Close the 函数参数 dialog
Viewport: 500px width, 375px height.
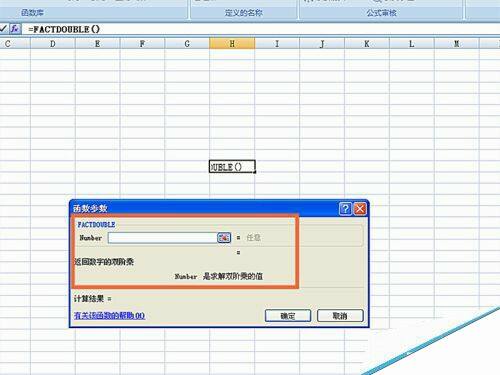360,209
